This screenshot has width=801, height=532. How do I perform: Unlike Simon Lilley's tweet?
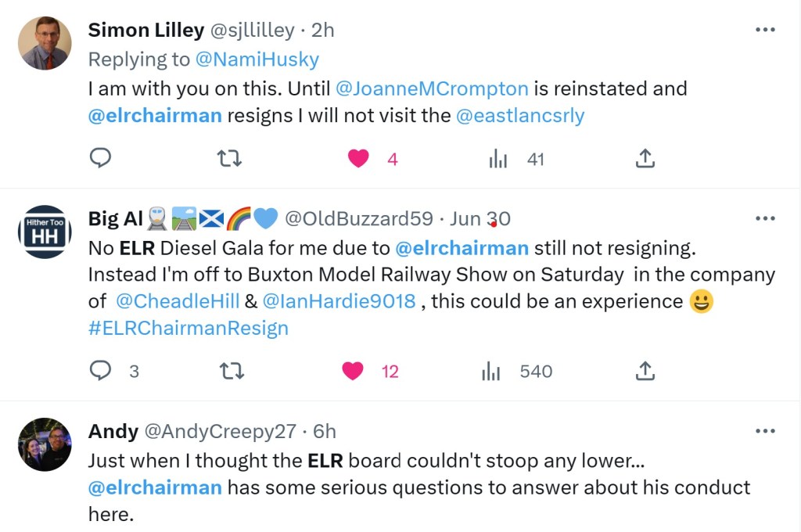358,159
